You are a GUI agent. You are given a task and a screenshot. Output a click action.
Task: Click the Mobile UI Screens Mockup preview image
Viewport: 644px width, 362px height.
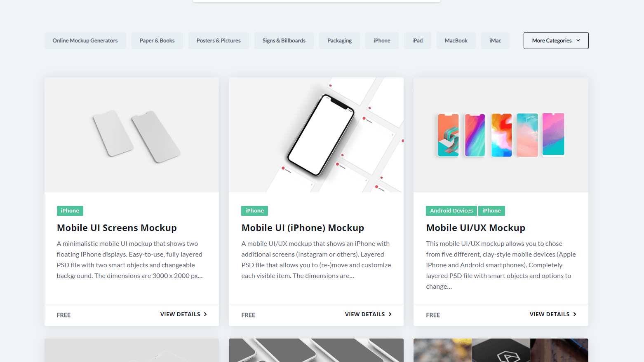point(131,134)
